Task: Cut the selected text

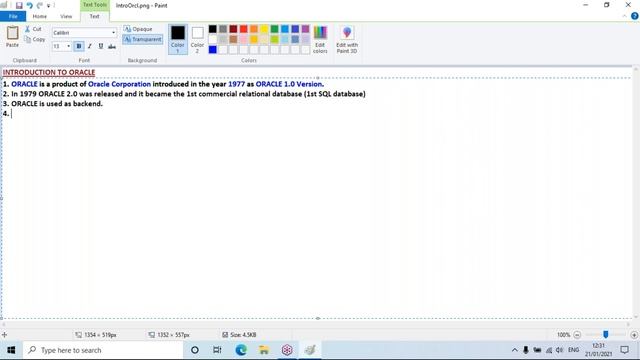Action: tap(33, 29)
